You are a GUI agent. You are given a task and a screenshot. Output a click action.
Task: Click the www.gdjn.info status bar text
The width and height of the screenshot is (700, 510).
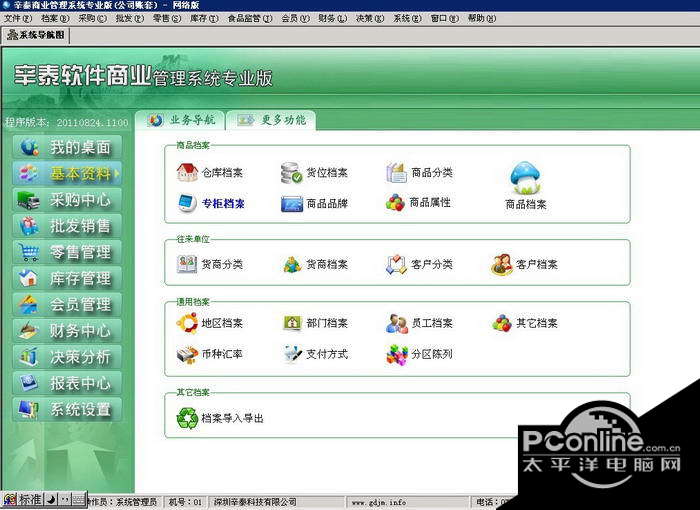(x=379, y=502)
